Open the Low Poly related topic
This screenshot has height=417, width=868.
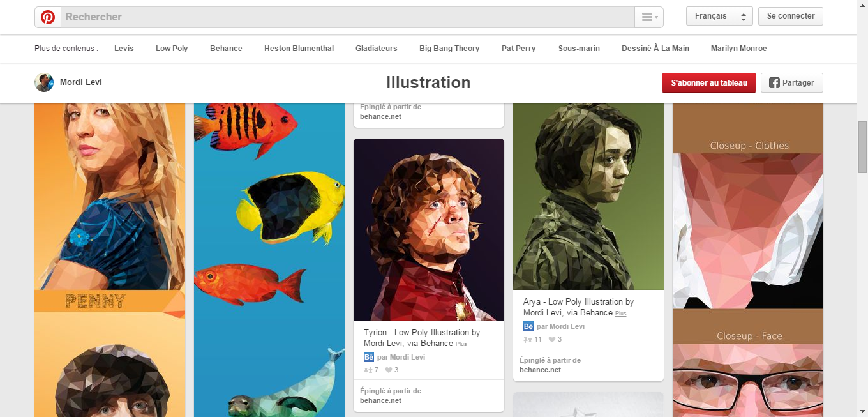(172, 49)
